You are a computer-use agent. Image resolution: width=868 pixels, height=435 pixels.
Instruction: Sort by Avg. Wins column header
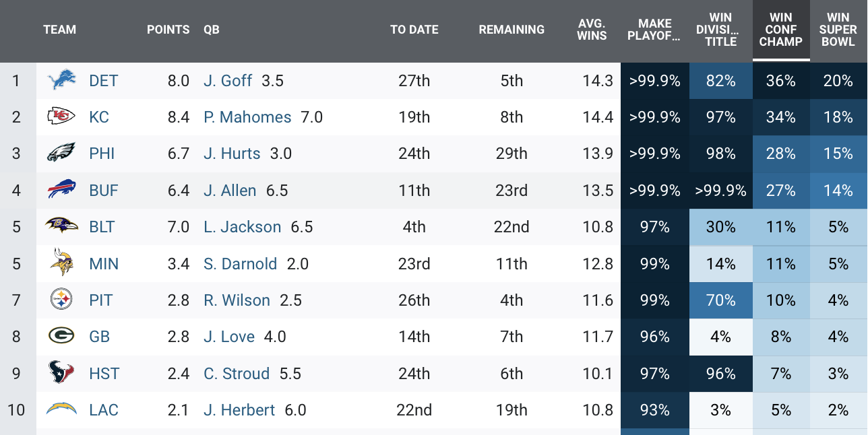(592, 30)
